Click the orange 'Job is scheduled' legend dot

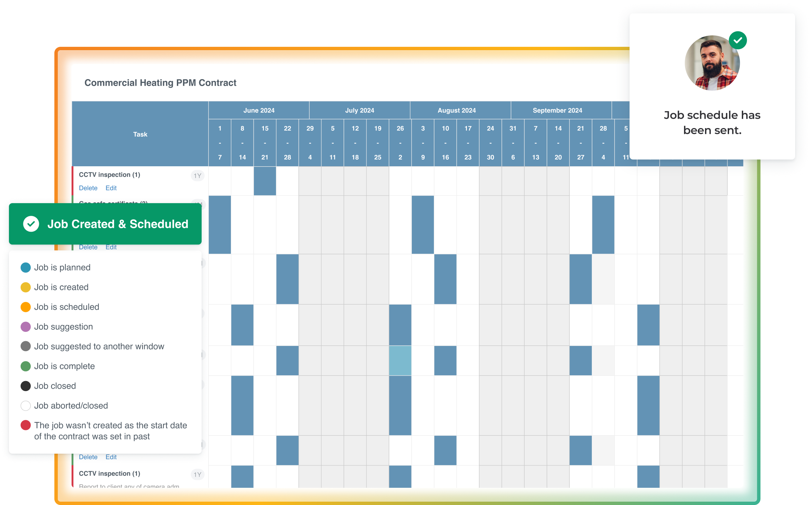point(26,307)
